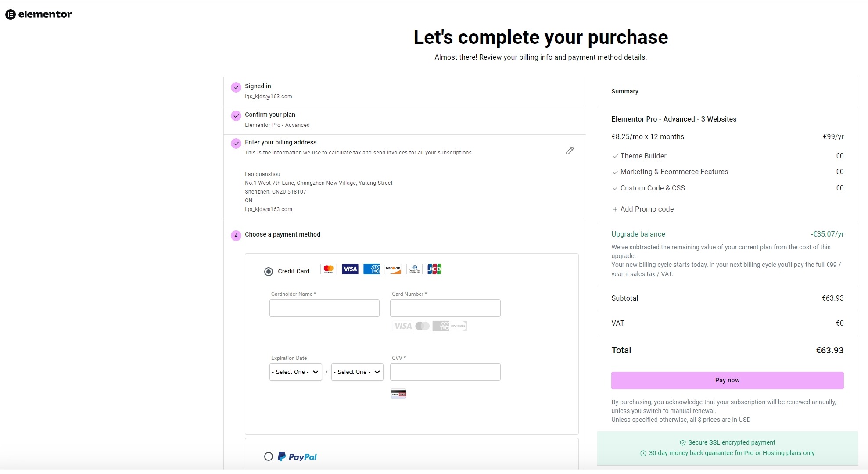The width and height of the screenshot is (868, 474).
Task: Focus the Cardholder Name field
Action: pos(324,308)
